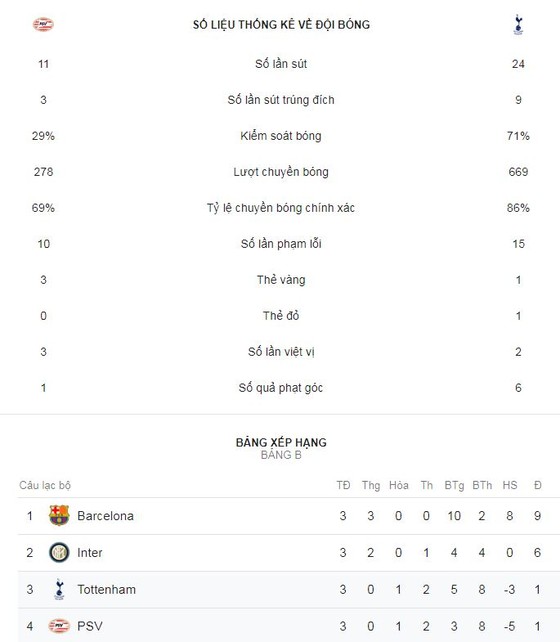Click the Số lần sút stat row
This screenshot has height=642, width=560.
coord(280,64)
